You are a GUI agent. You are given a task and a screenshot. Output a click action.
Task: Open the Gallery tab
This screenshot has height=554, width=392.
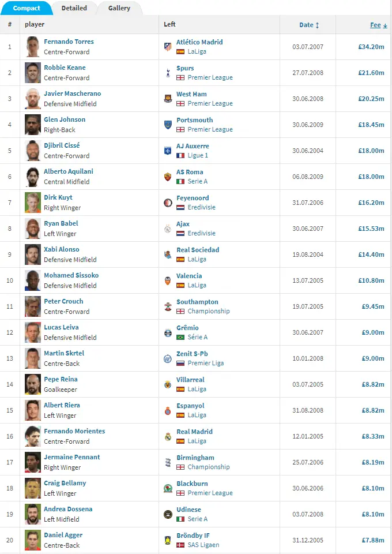tap(119, 8)
